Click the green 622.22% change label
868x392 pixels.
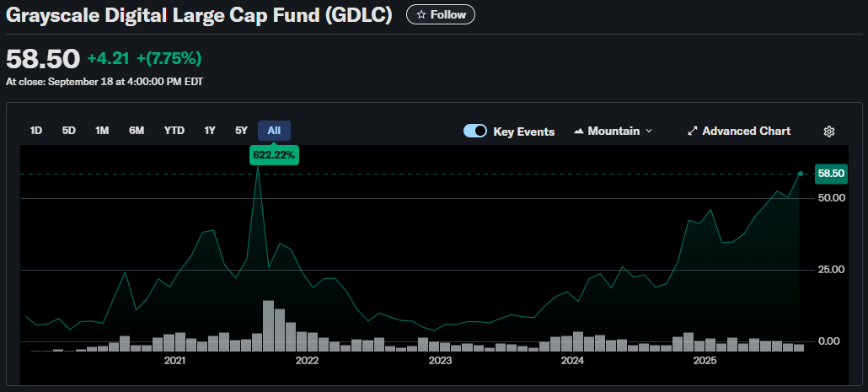coord(274,155)
